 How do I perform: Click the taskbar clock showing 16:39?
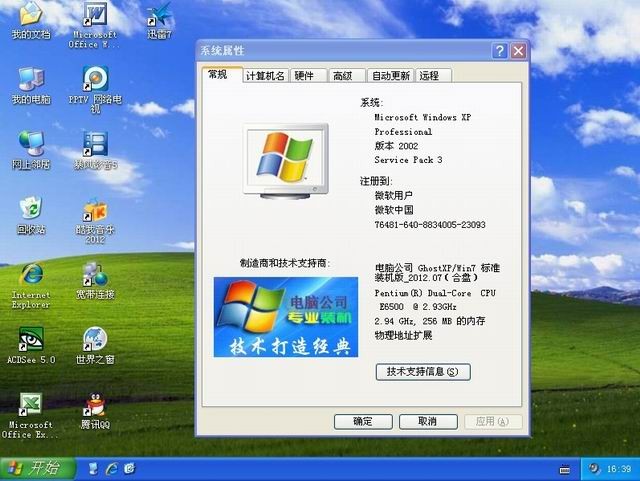[619, 469]
